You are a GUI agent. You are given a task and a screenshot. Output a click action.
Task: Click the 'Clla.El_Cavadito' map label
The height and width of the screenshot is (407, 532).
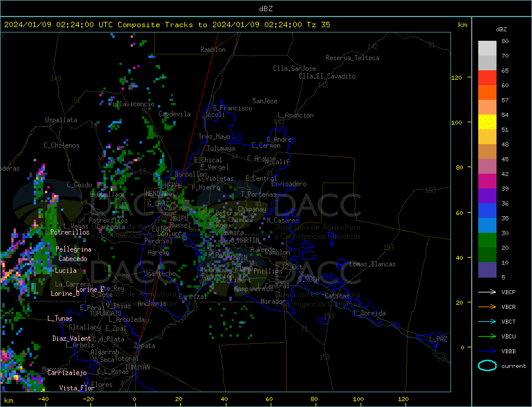click(327, 76)
